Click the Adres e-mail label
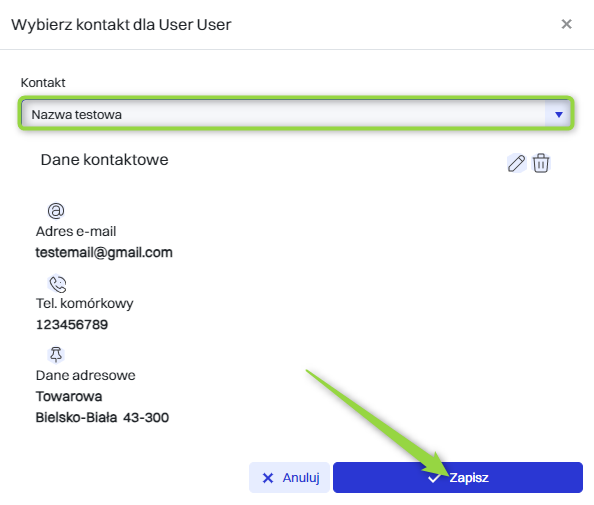 [76, 231]
